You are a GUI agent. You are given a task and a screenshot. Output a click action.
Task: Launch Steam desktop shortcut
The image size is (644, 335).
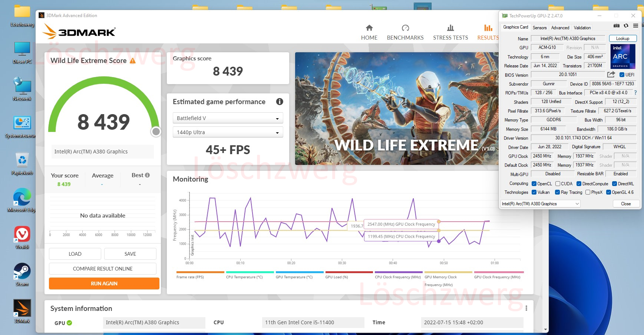coord(22,275)
